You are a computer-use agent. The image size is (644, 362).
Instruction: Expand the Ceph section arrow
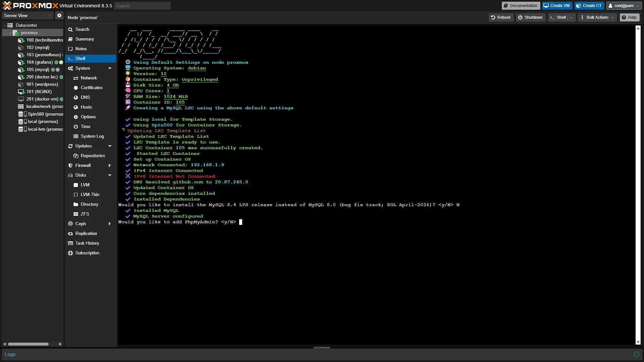[110, 224]
